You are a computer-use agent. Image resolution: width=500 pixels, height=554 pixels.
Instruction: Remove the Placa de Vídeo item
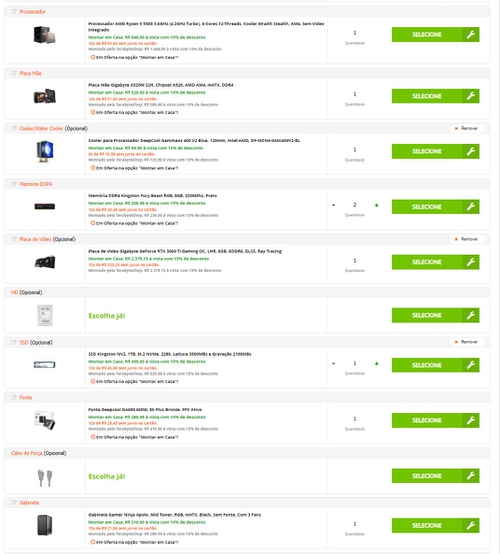click(x=466, y=239)
